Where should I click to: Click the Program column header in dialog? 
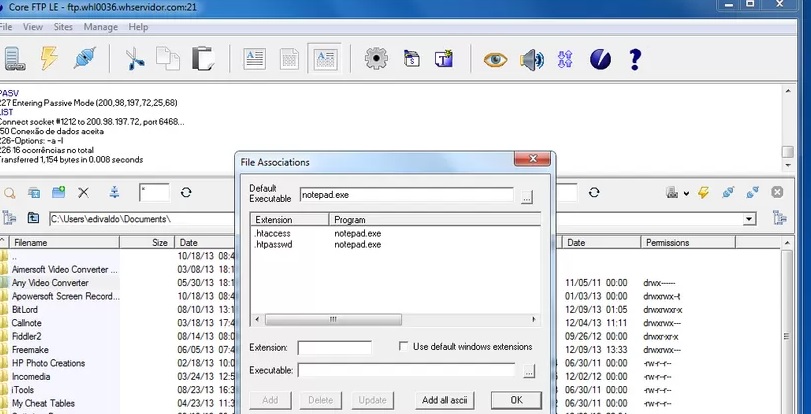(434, 219)
